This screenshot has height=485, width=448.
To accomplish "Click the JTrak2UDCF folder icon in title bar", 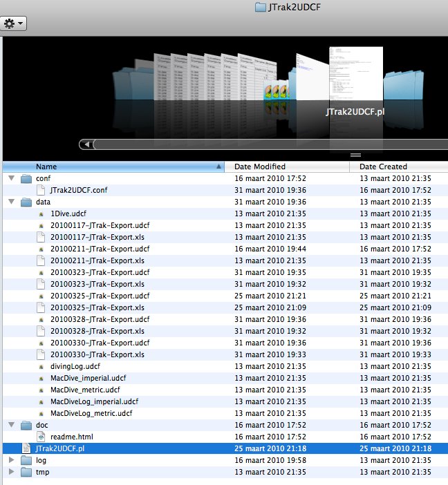I will click(x=260, y=7).
